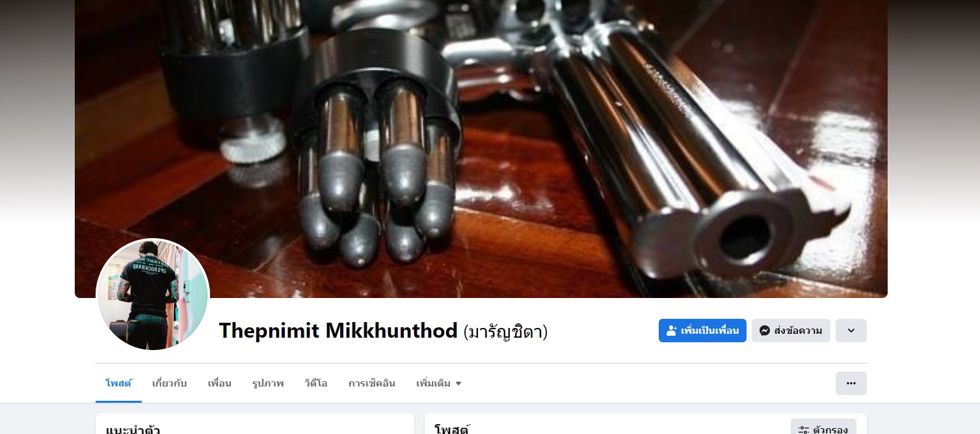Screen dimensions: 980x434
Task: Click the เพิ่มเป็นเพื่อน button
Action: (x=702, y=331)
